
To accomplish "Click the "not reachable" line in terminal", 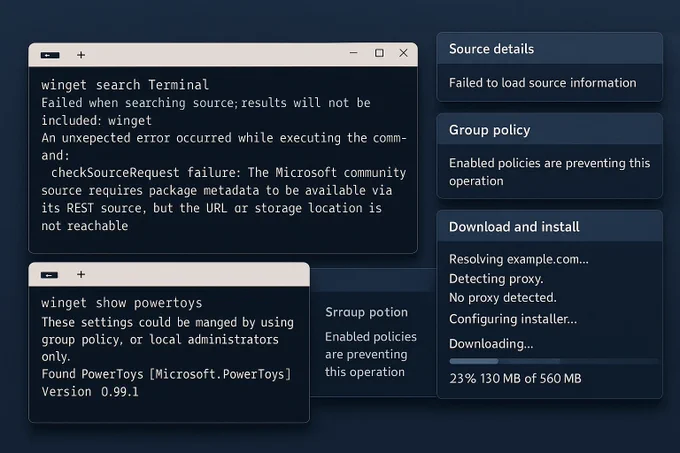I will pos(85,225).
